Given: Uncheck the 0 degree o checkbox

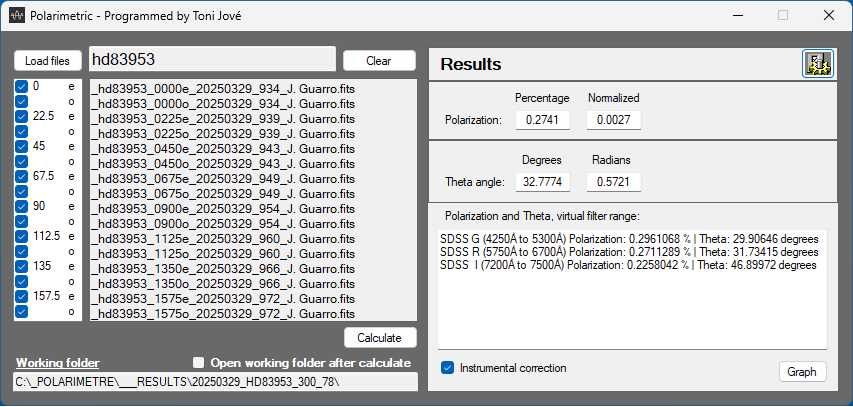Looking at the screenshot, I should (21, 102).
